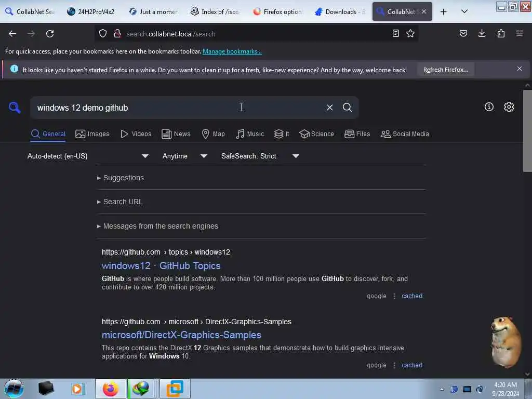532x399 pixels.
Task: Submit search with the magnifier button
Action: coord(347,108)
